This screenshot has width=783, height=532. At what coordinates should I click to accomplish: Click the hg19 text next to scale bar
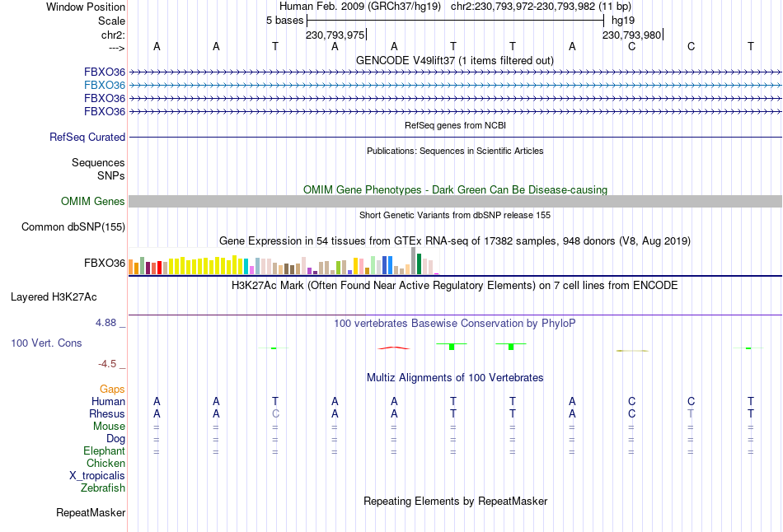tap(623, 21)
